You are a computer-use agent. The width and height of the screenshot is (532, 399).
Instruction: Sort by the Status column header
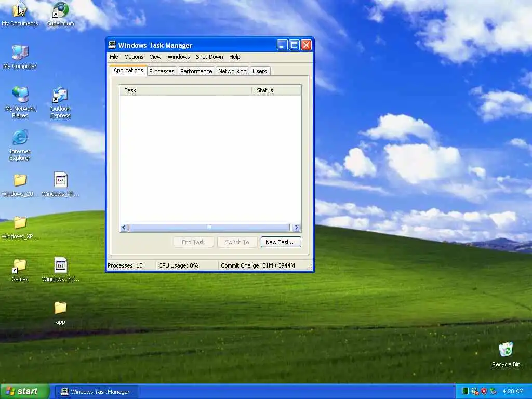tap(276, 90)
